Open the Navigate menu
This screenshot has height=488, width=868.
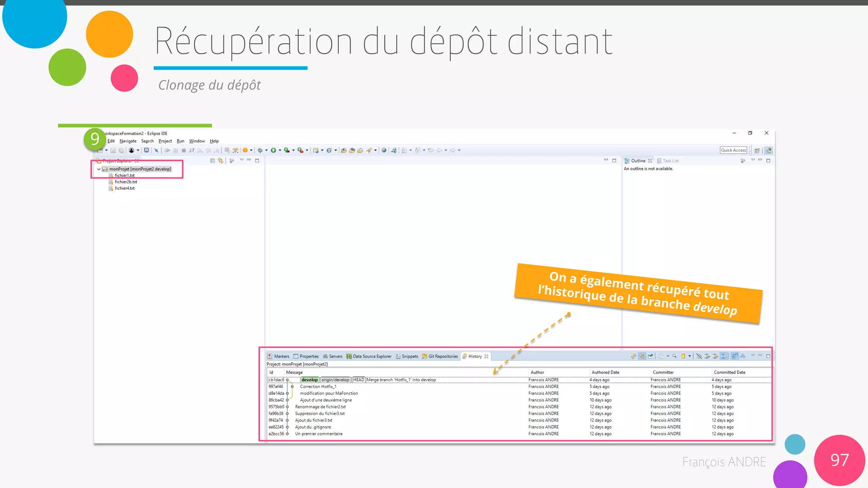coord(128,141)
